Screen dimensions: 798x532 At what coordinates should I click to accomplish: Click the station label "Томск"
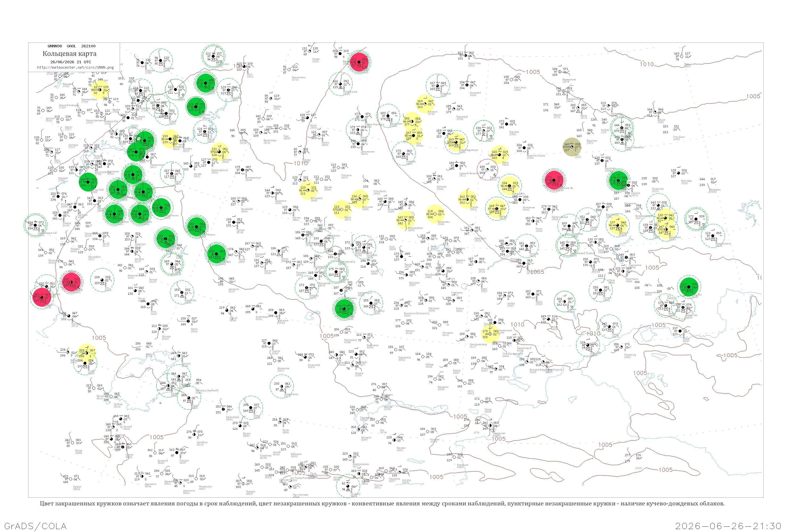(539, 229)
